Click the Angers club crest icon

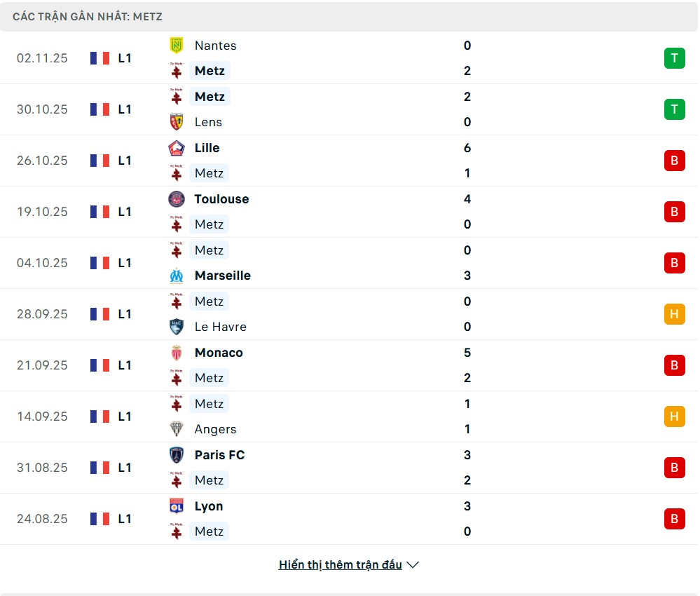click(x=177, y=429)
